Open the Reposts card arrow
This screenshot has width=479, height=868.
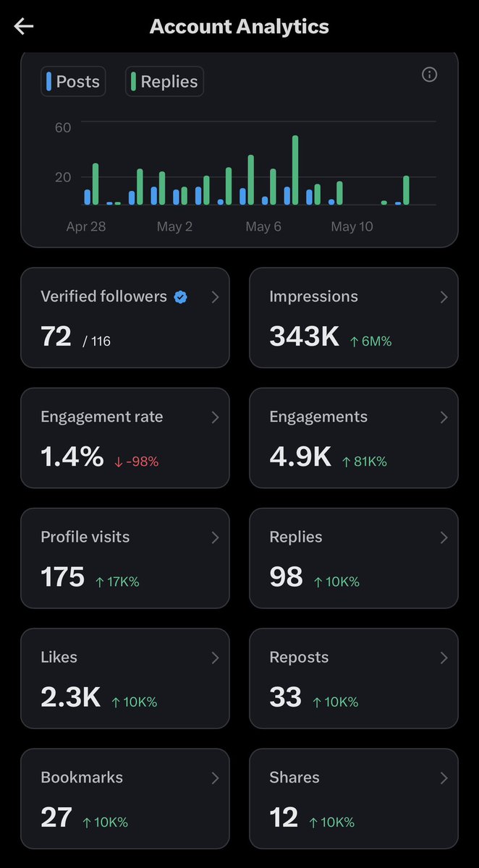444,658
